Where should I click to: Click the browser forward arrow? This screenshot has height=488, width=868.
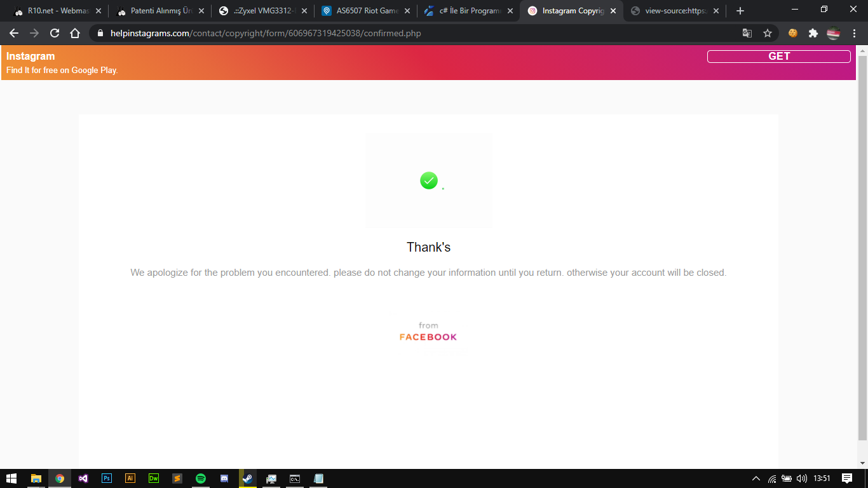[x=34, y=33]
